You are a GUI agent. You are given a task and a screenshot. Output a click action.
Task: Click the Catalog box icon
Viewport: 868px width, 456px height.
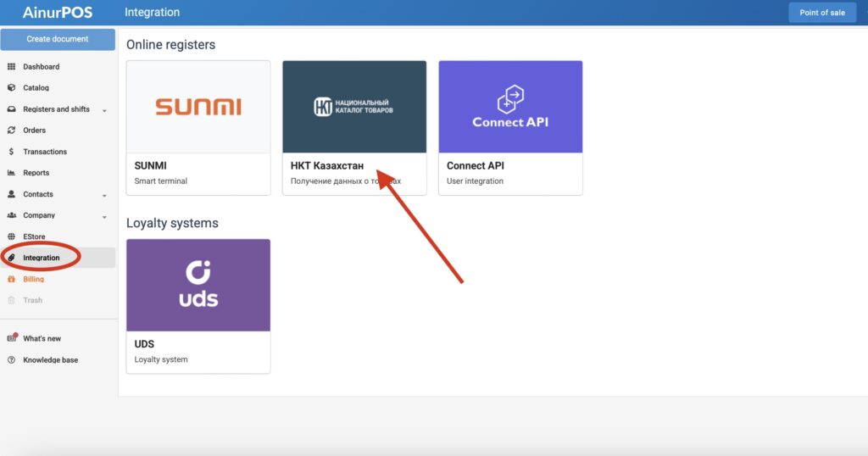(x=11, y=88)
